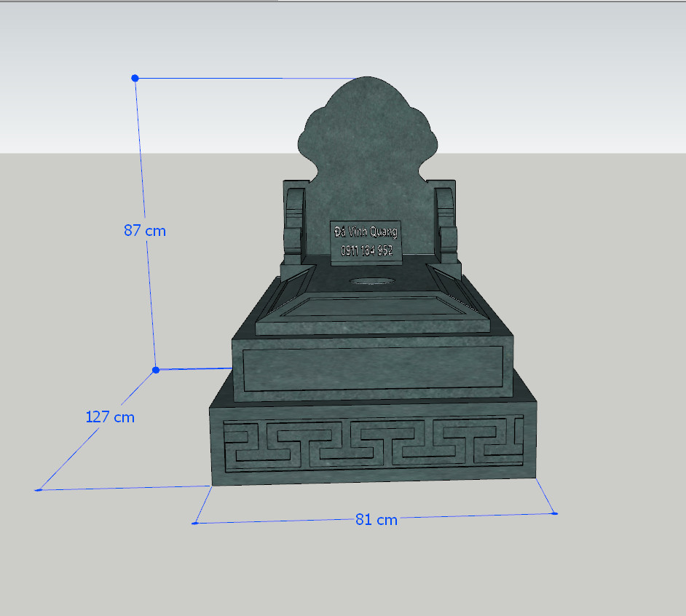Click the blue endpoint at the bottom of the 87 cm line
This screenshot has height=616, width=686.
pyautogui.click(x=156, y=370)
